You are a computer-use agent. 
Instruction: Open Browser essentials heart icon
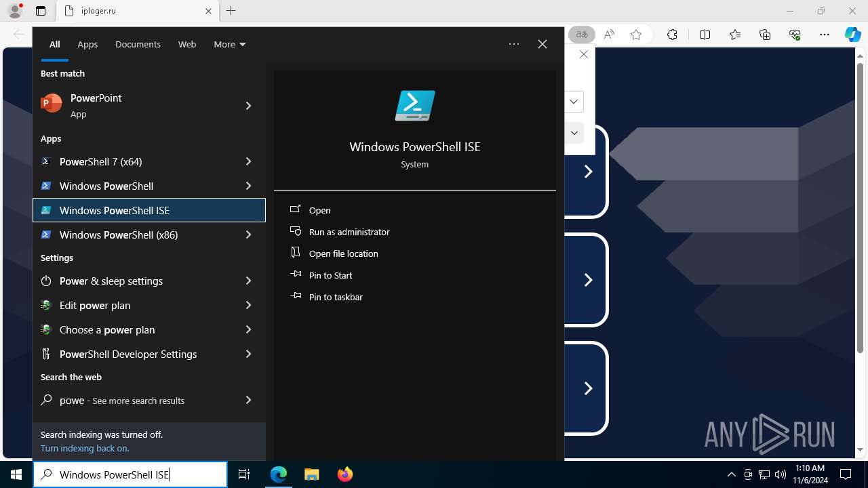(x=795, y=35)
